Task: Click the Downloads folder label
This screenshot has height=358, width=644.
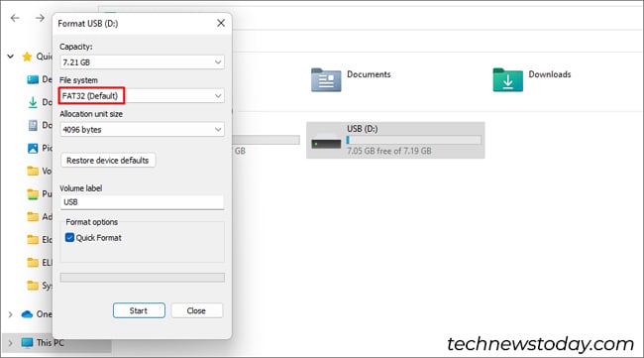Action: pyautogui.click(x=550, y=74)
